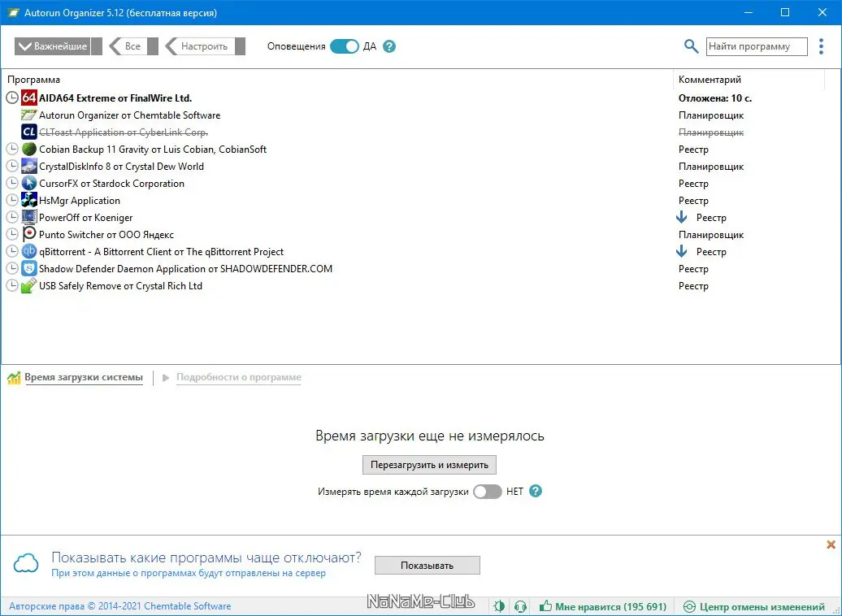Click the clock icon beside Shadow Defender
The image size is (842, 616).
pyautogui.click(x=12, y=268)
